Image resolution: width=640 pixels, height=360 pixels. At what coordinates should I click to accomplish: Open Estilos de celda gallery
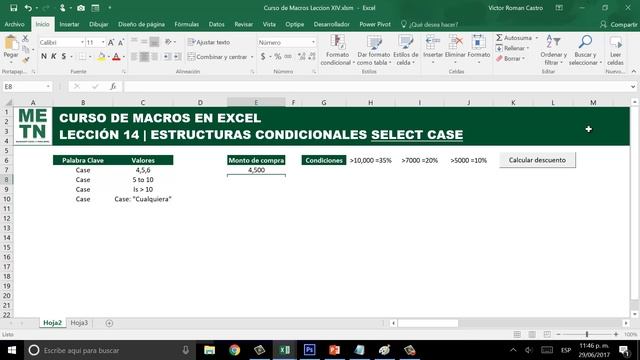[406, 50]
